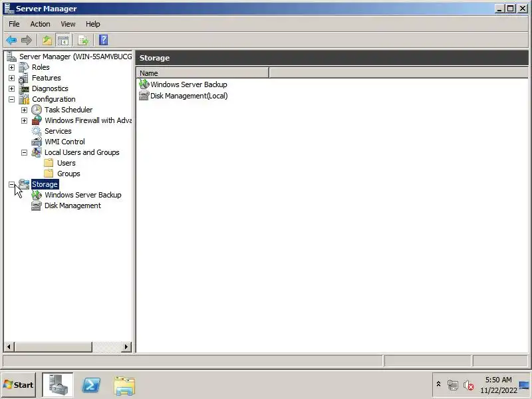Open Server Manager from the taskbar
This screenshot has width=532, height=399.
pos(57,385)
